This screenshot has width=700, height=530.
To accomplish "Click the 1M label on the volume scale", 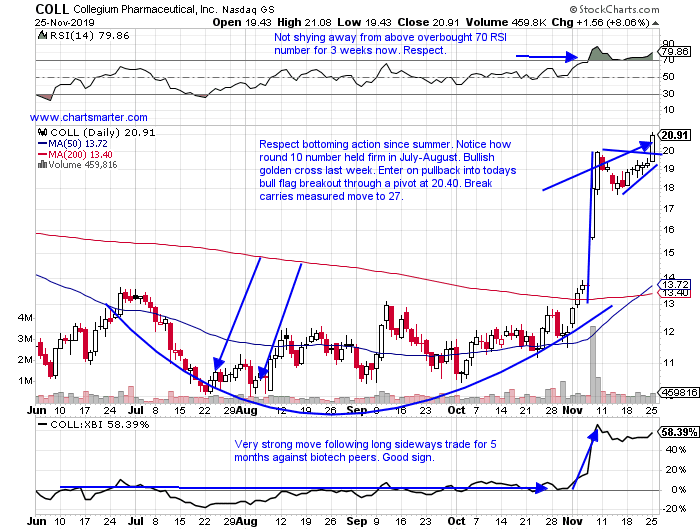I will (25, 381).
